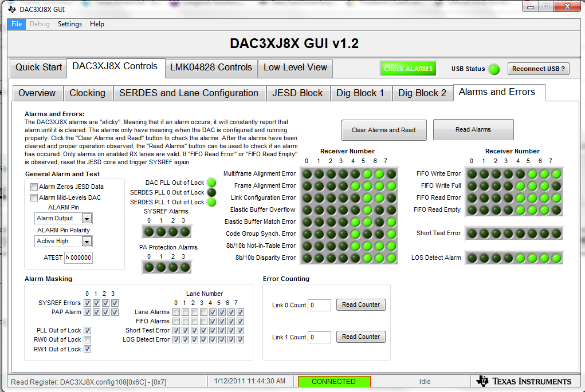Check Lane Alarms mask for lane 0
This screenshot has height=392, width=585.
tap(176, 312)
